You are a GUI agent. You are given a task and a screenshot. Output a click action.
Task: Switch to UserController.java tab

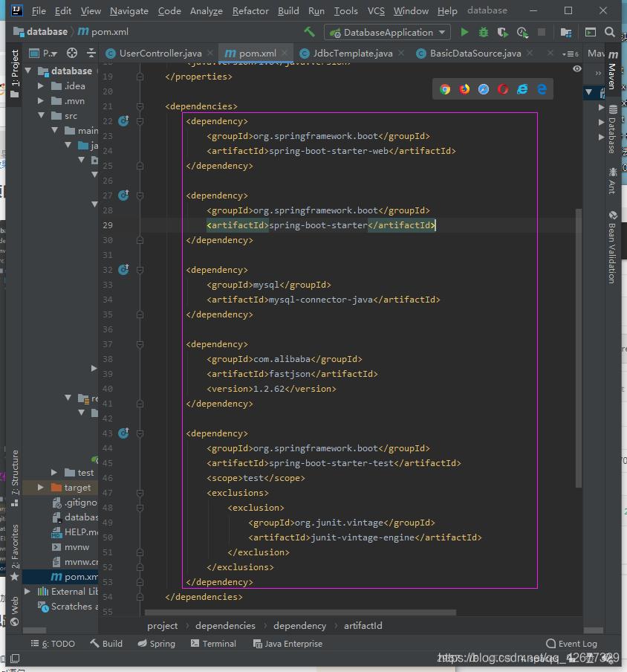click(160, 54)
